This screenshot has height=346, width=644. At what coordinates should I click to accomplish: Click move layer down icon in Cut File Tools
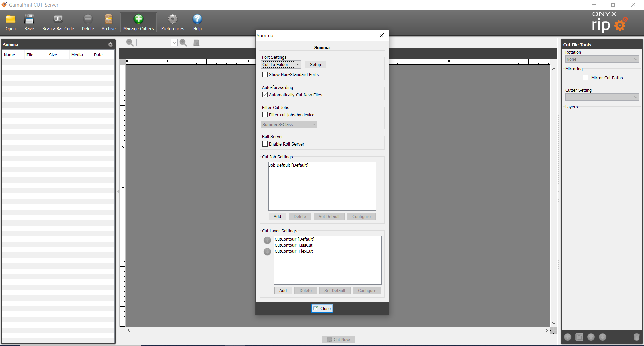click(603, 337)
